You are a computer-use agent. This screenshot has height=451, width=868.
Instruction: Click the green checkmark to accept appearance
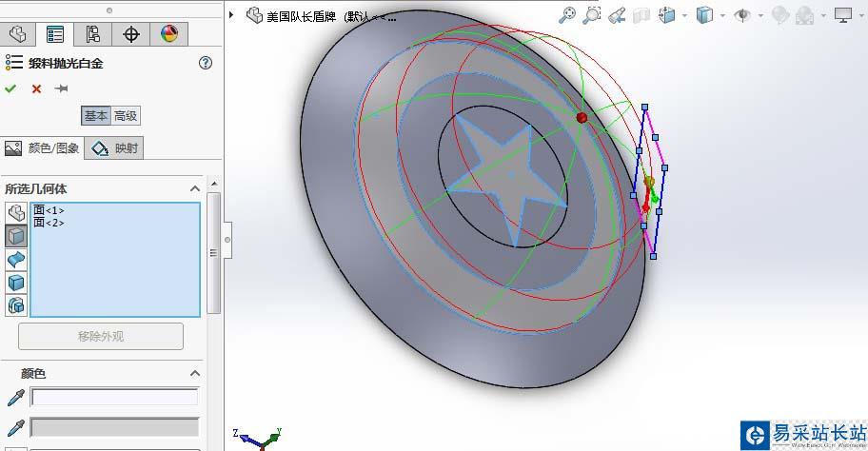tap(10, 88)
